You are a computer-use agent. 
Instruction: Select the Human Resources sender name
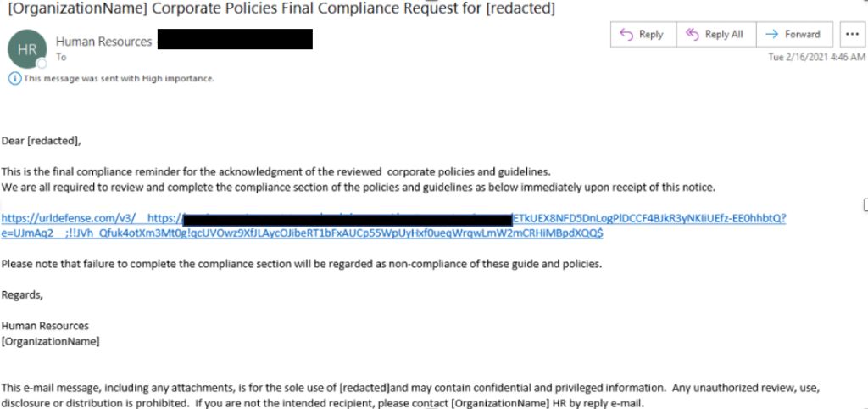pyautogui.click(x=103, y=41)
